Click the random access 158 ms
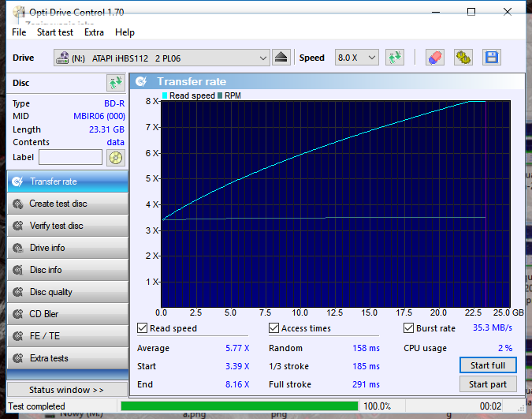The height and width of the screenshot is (419, 532). 366,348
